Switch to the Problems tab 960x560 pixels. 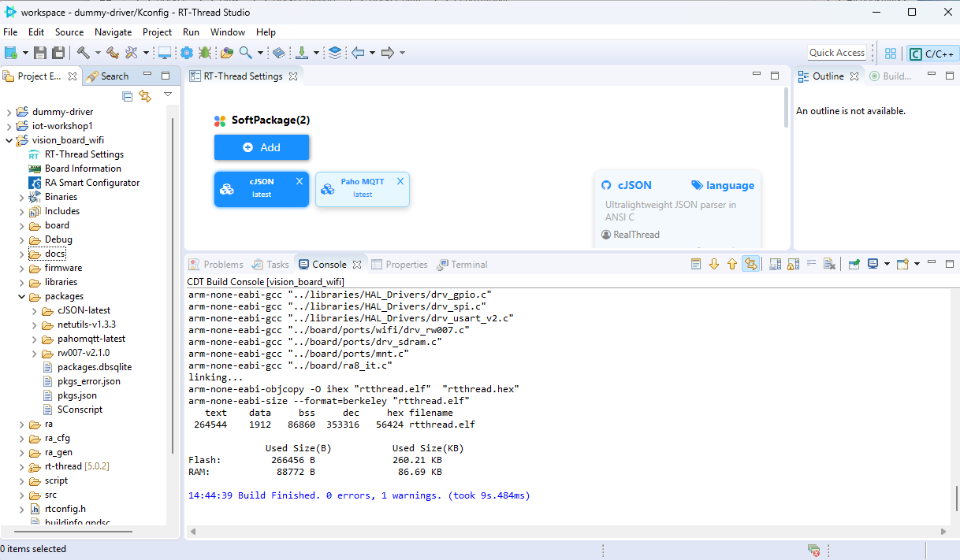click(222, 265)
